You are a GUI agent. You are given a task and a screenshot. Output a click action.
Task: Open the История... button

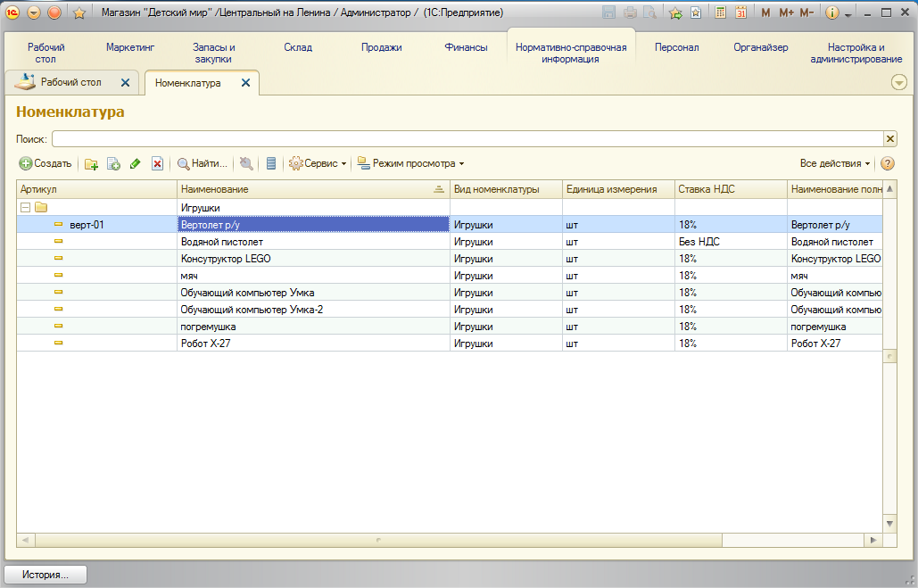point(45,575)
